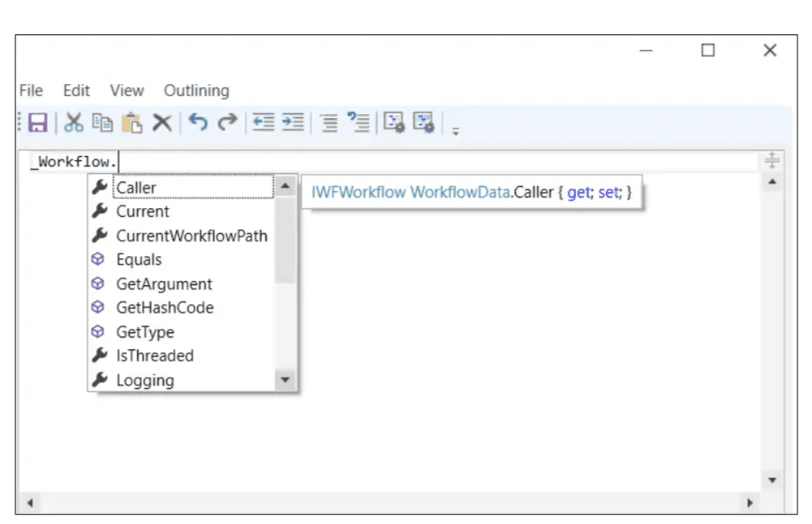The width and height of the screenshot is (812, 524).
Task: Expand the toolbar overflow chevron
Action: pos(455,130)
